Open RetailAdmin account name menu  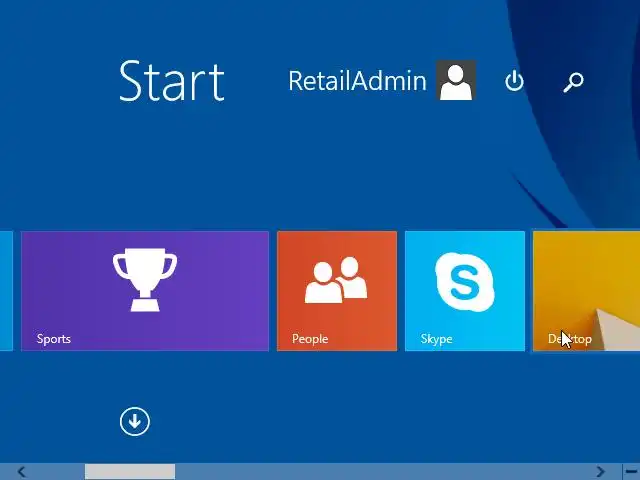coord(357,80)
